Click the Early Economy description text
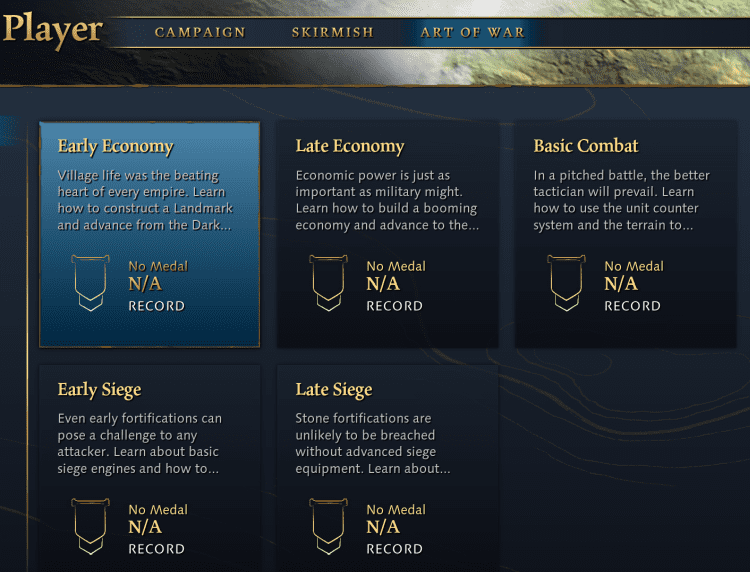 click(x=145, y=200)
